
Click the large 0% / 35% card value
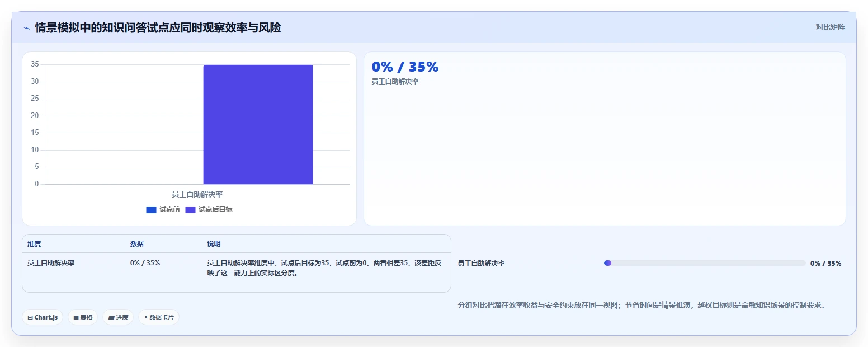[x=405, y=67]
